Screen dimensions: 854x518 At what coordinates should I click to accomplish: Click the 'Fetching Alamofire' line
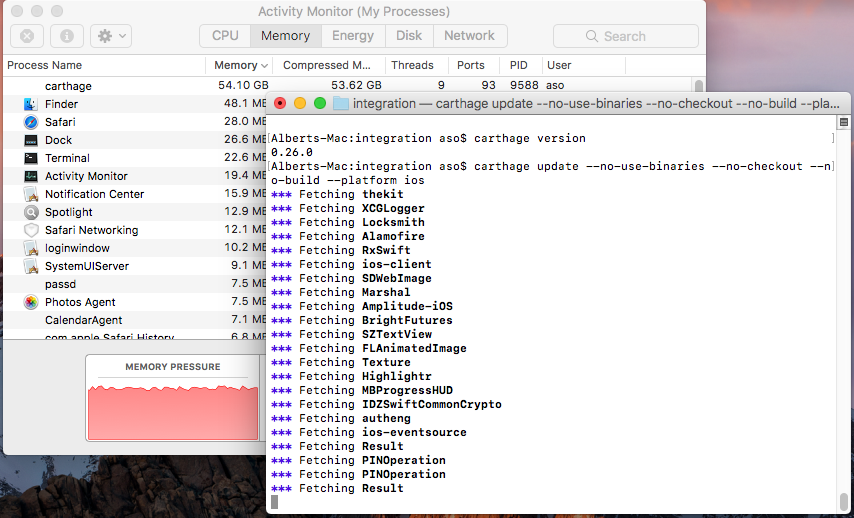click(347, 236)
